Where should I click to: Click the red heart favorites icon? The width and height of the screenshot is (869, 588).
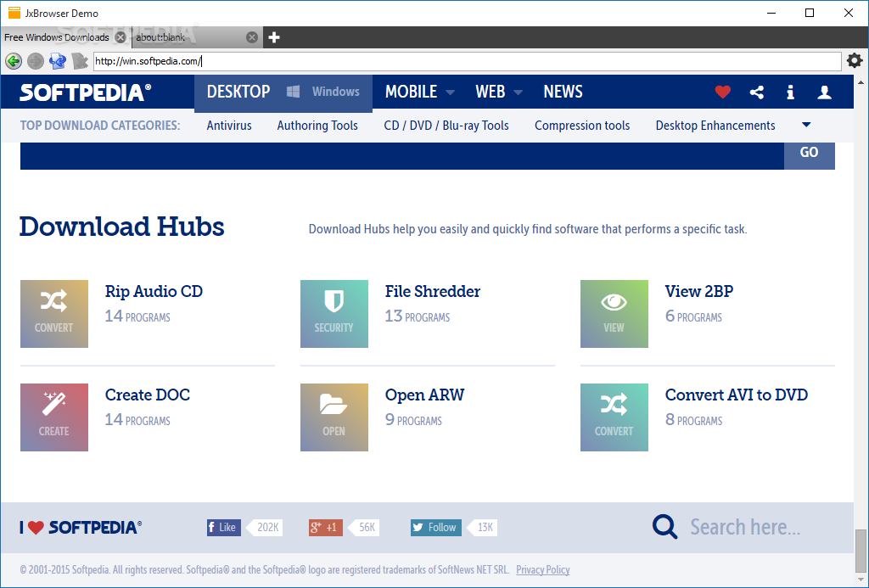click(723, 92)
